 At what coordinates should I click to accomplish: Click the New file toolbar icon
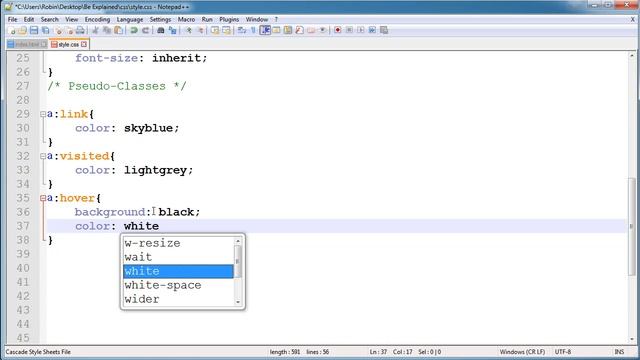click(12, 30)
